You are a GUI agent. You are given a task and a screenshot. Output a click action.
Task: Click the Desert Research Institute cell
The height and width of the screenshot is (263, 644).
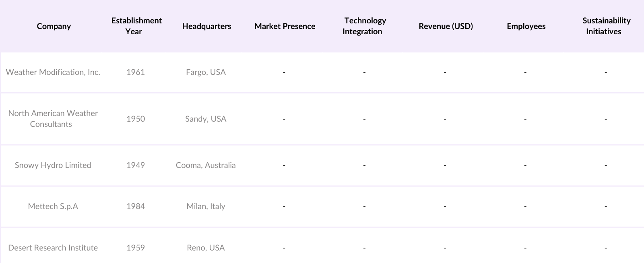(53, 248)
